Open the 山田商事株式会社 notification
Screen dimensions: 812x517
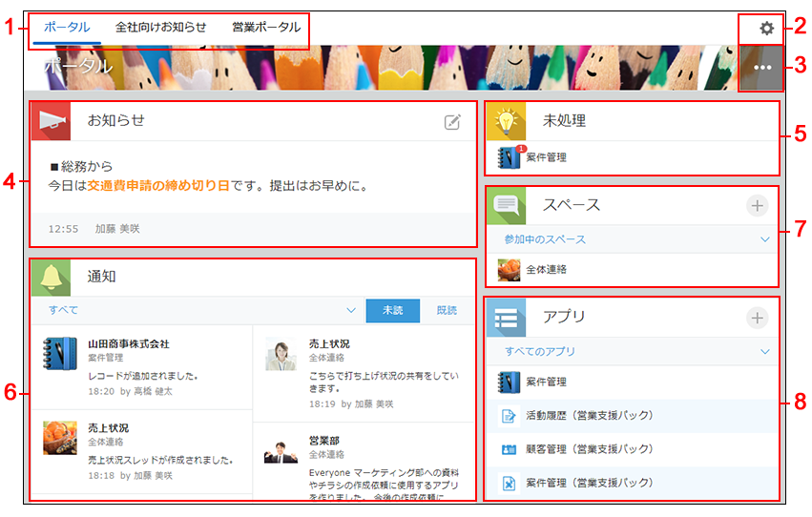[129, 343]
